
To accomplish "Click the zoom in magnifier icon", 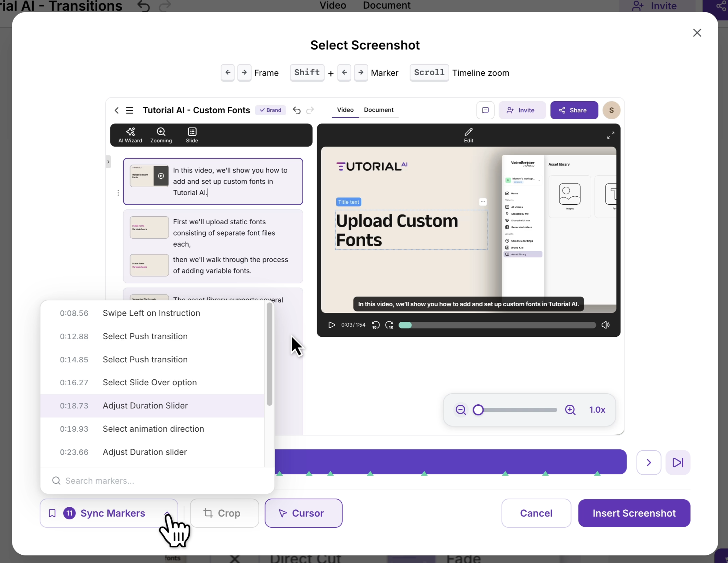I will (570, 410).
